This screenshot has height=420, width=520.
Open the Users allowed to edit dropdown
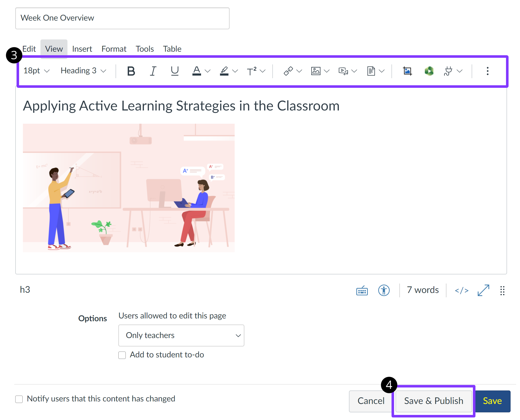pyautogui.click(x=181, y=335)
